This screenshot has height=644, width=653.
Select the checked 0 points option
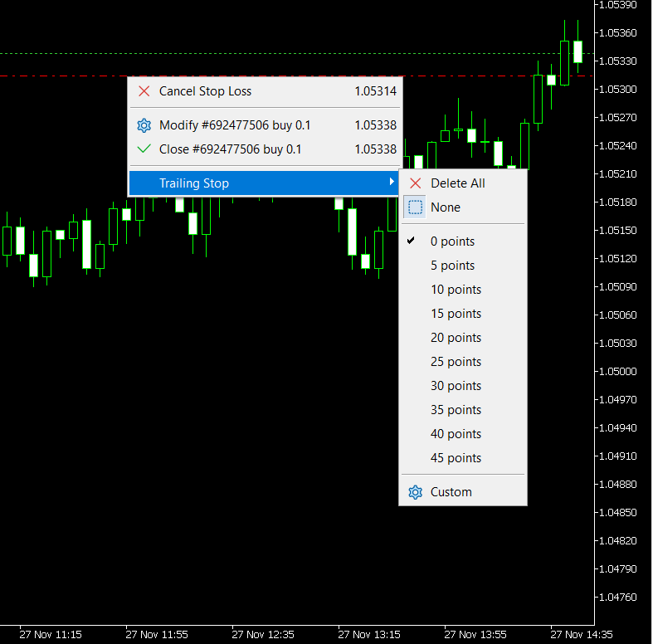click(452, 242)
